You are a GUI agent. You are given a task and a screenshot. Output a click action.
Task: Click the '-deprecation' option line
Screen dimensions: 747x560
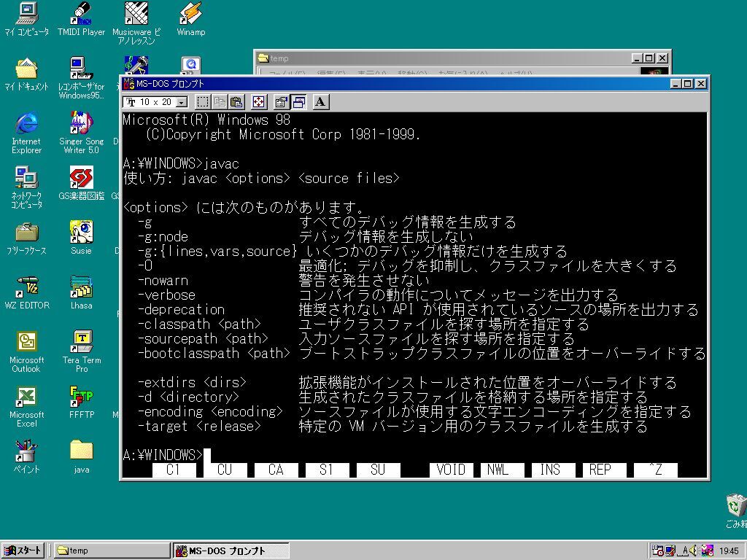click(x=418, y=310)
